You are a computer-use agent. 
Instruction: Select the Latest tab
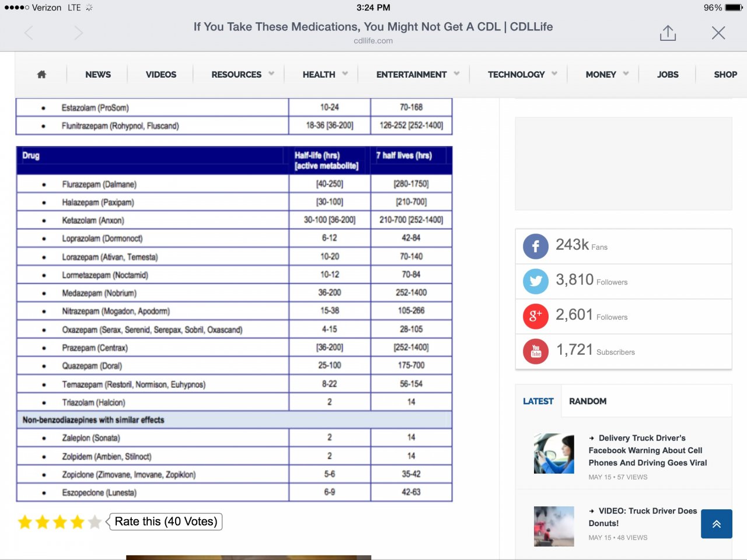(538, 401)
